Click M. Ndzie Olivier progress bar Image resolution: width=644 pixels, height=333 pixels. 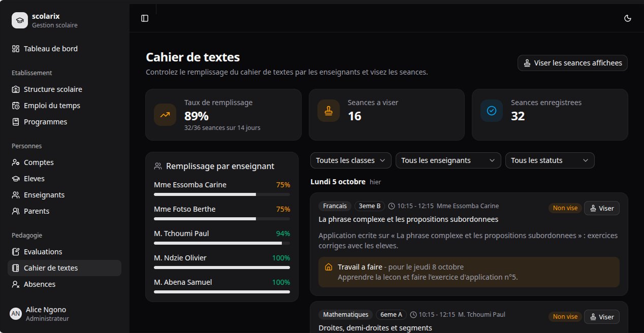[x=222, y=268]
